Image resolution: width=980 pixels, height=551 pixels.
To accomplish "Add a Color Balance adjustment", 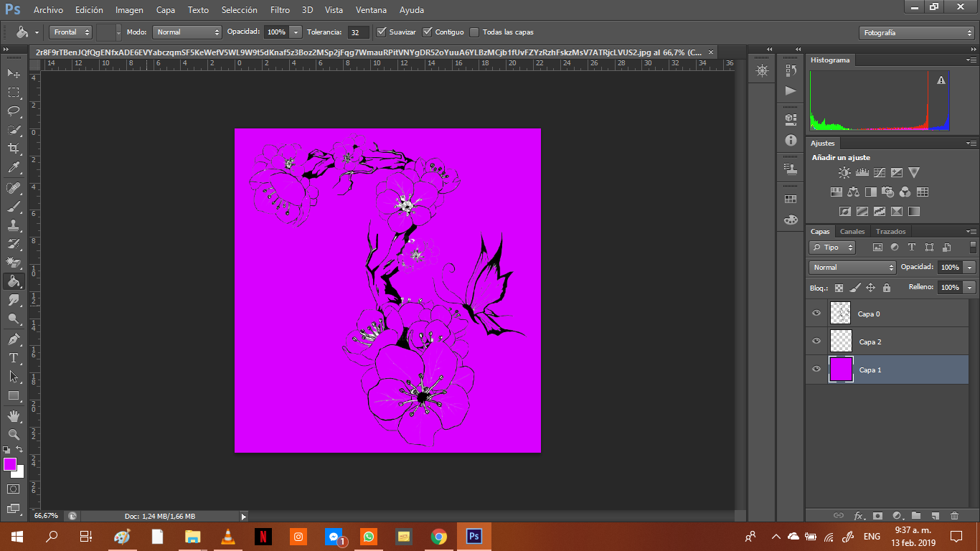I will point(853,192).
